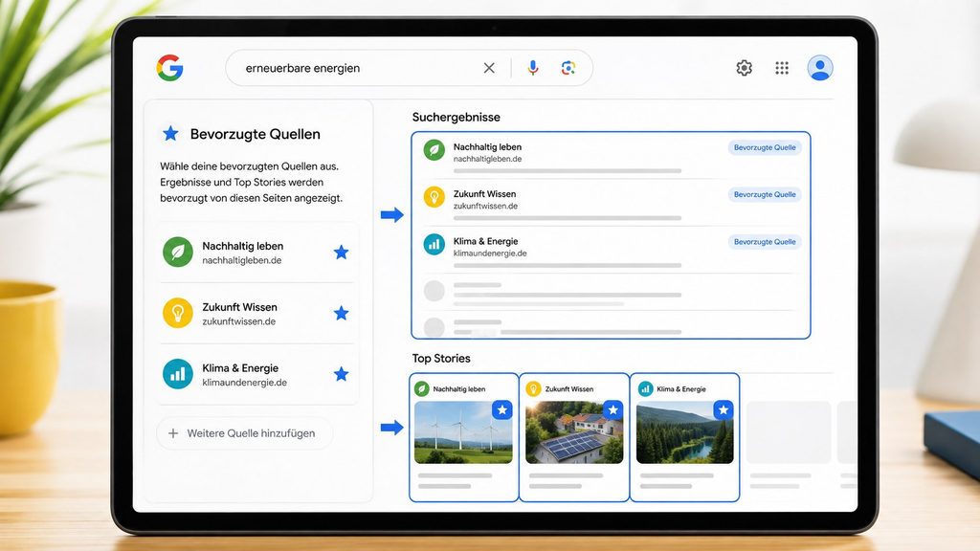Click zukunftwissen.de URL in search results
The height and width of the screenshot is (551, 980).
[485, 206]
